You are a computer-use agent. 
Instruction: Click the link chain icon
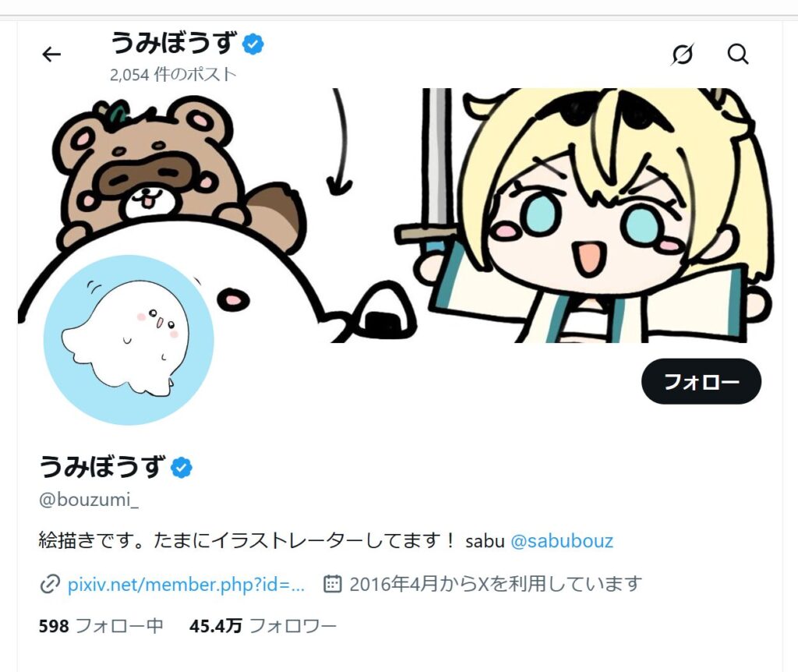pyautogui.click(x=50, y=584)
